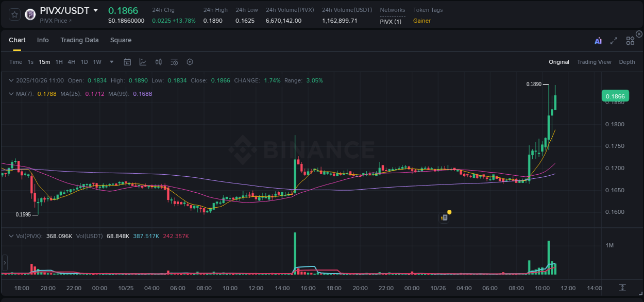Collapse the MA indicator row
The width and height of the screenshot is (644, 302).
coord(11,93)
